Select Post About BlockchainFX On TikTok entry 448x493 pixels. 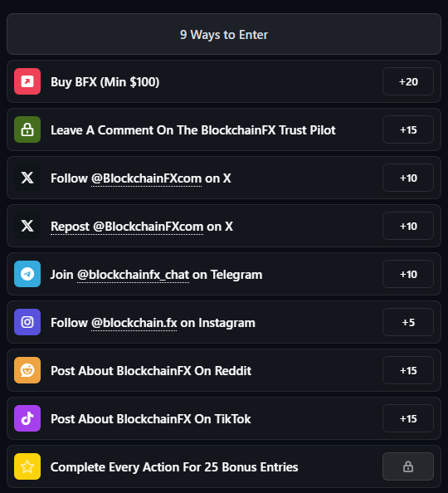tap(224, 418)
